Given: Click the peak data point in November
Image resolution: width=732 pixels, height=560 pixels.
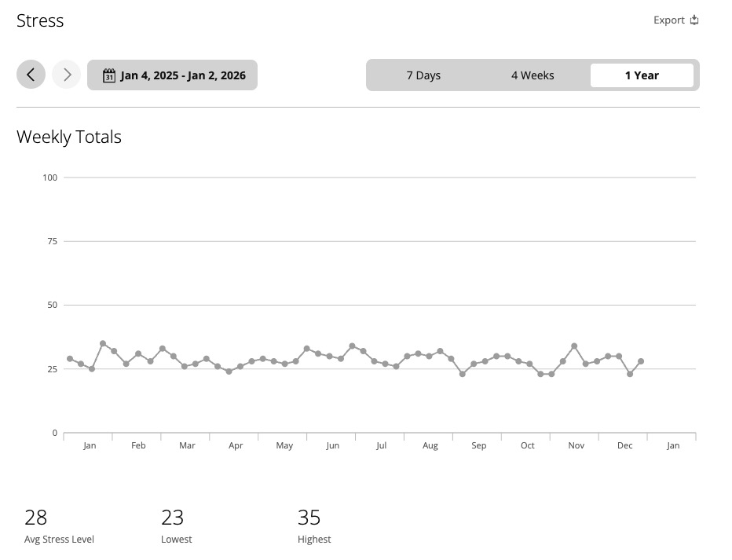Looking at the screenshot, I should coord(575,346).
